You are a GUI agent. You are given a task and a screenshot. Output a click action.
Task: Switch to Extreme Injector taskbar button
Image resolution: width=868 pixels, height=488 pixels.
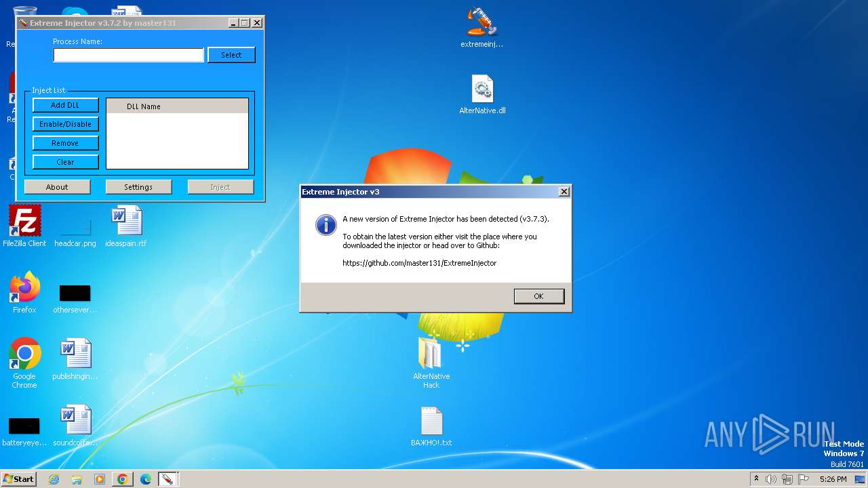167,479
